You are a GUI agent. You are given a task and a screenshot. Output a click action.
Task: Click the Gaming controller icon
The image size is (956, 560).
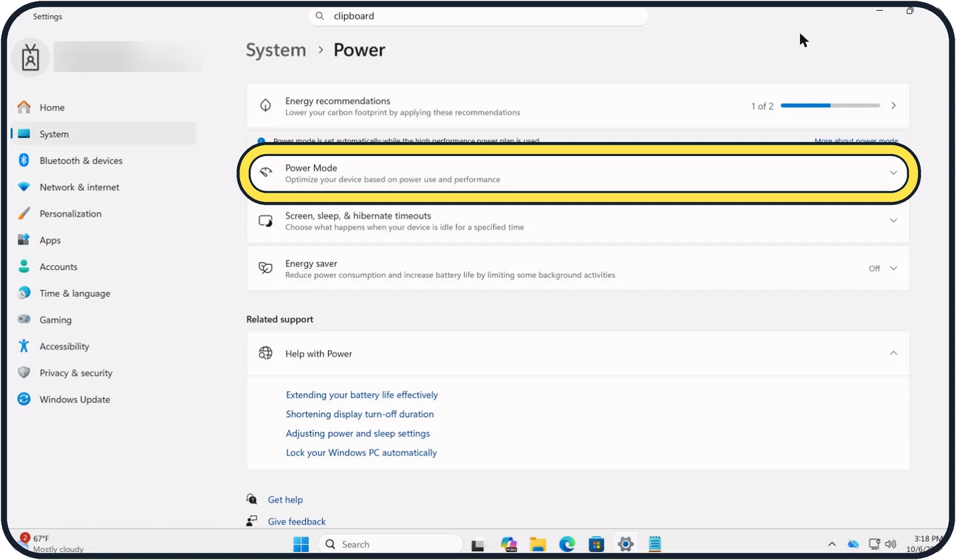pyautogui.click(x=24, y=320)
